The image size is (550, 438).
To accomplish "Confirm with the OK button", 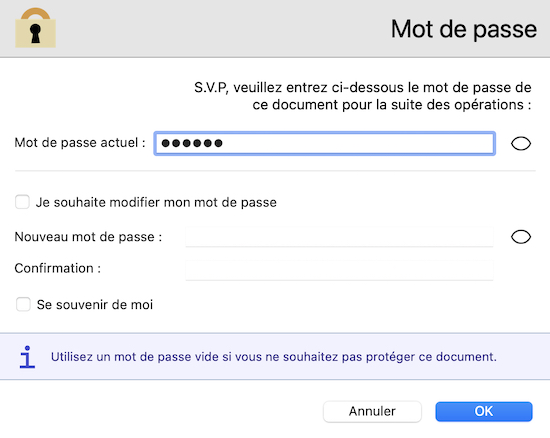I will tap(484, 411).
